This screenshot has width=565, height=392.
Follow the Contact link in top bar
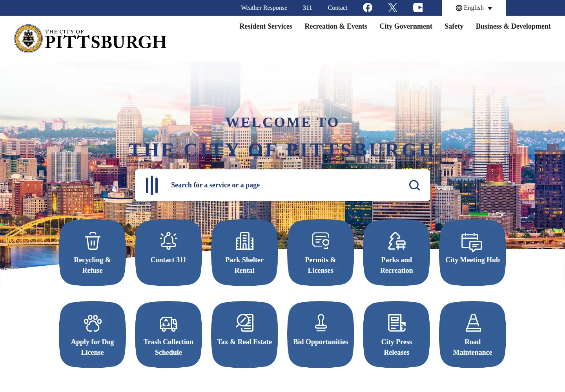337,8
